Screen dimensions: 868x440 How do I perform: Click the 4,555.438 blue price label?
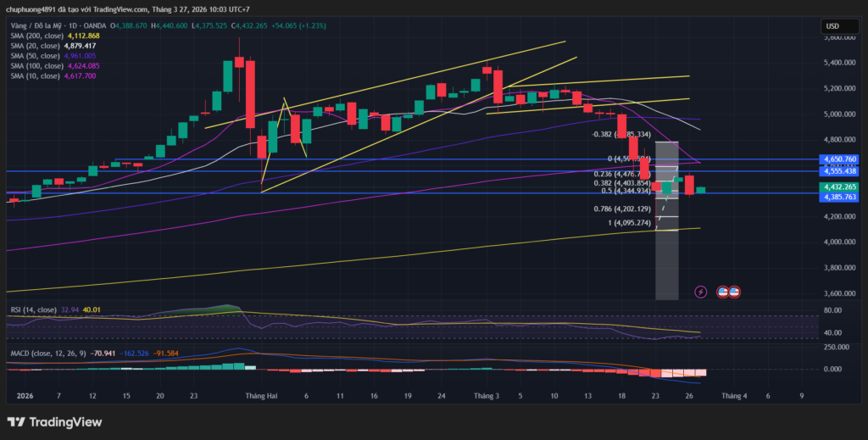[x=840, y=170]
